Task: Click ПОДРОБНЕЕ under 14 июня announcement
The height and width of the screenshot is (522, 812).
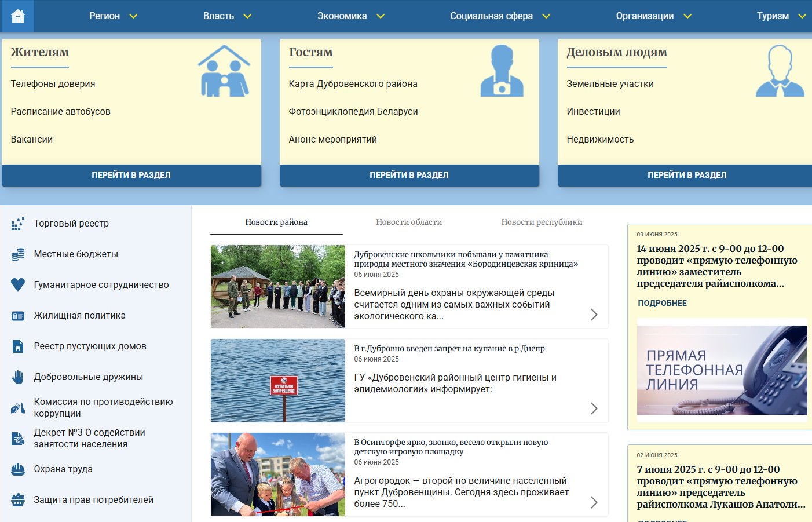Action: [x=662, y=304]
